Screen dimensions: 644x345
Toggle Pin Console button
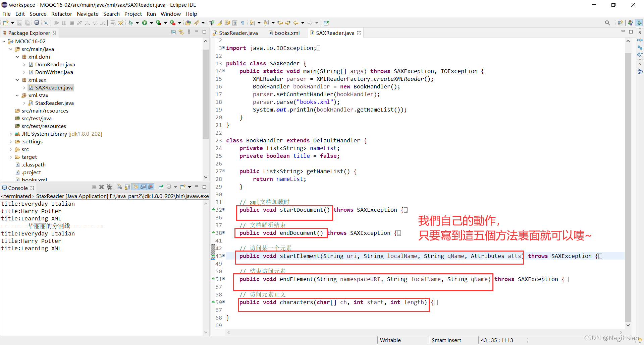click(x=161, y=187)
